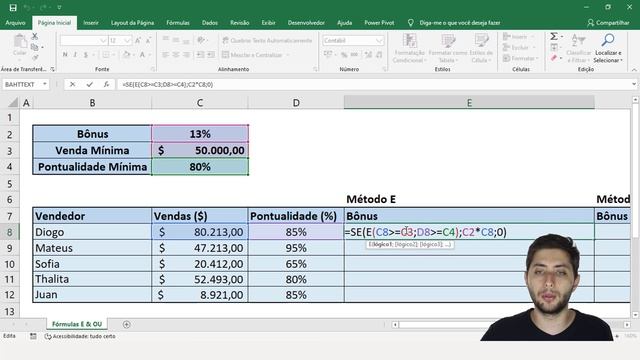The width and height of the screenshot is (640, 360).
Task: Open Mesclar e Centralizar dropdown arrow
Action: (288, 55)
